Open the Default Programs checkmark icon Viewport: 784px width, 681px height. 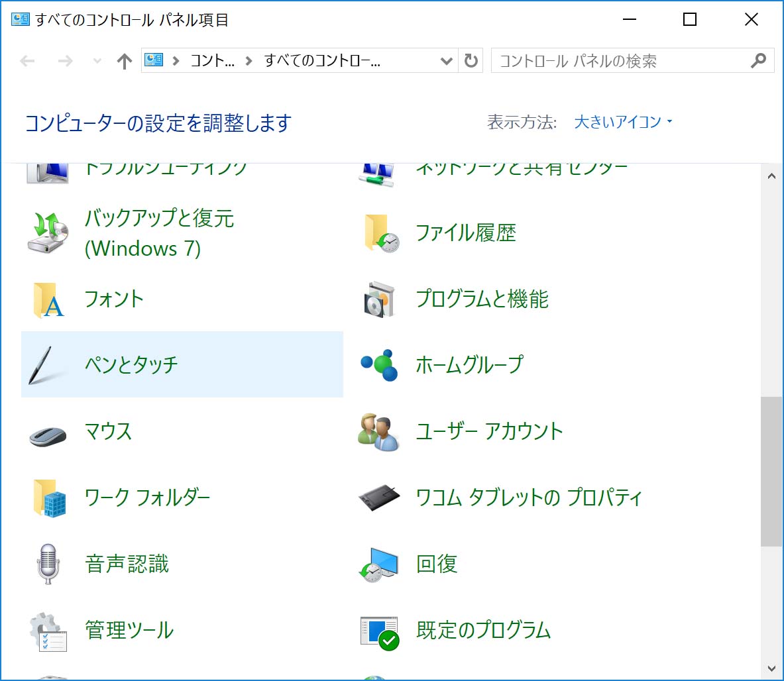click(380, 633)
